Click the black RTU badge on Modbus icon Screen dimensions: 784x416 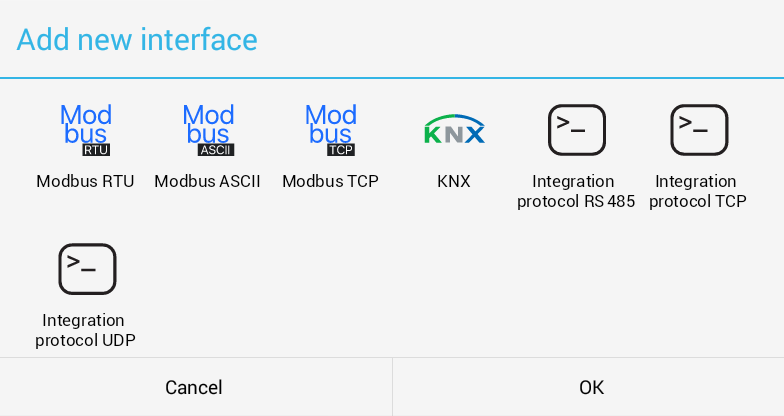point(96,150)
